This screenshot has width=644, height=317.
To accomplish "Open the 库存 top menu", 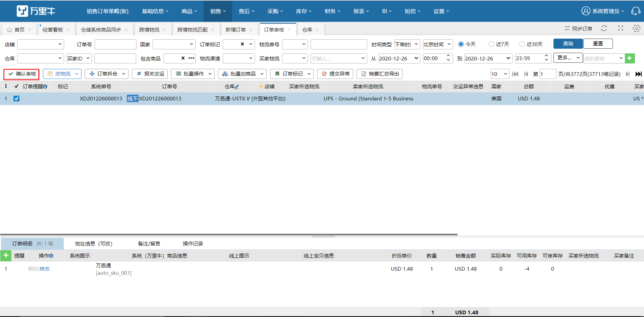I will pyautogui.click(x=304, y=11).
